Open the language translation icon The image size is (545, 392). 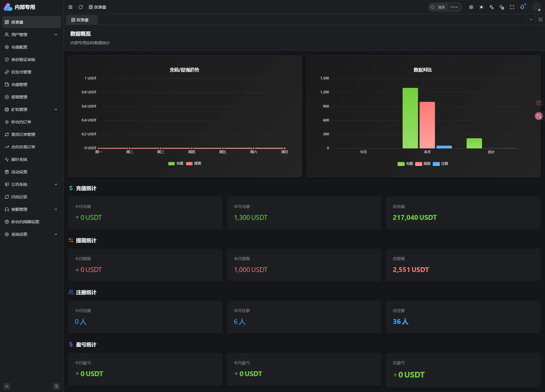pos(492,7)
